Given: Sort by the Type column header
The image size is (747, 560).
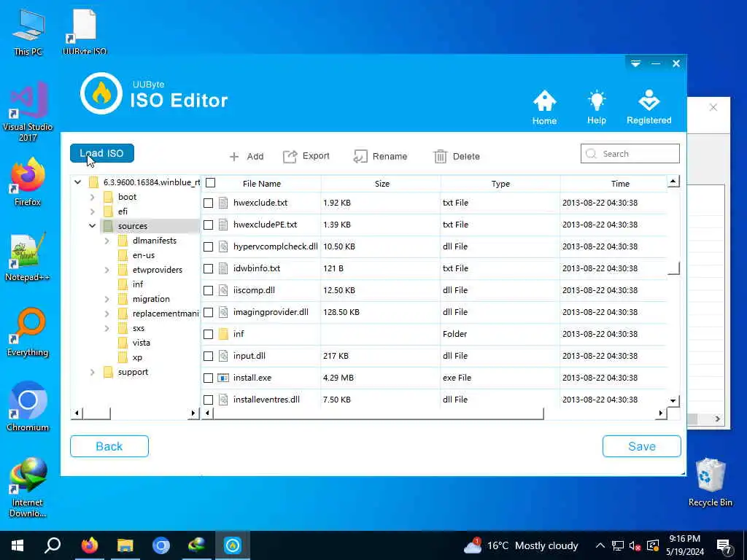Looking at the screenshot, I should click(x=500, y=184).
